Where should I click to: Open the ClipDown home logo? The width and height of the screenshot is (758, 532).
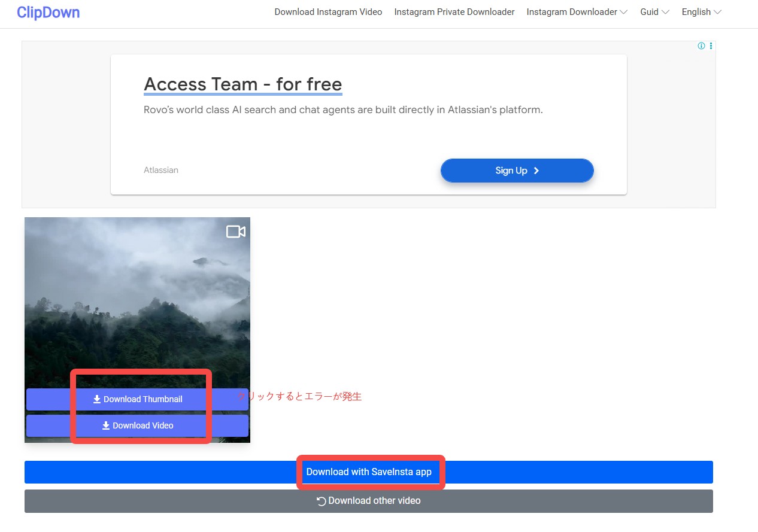48,12
